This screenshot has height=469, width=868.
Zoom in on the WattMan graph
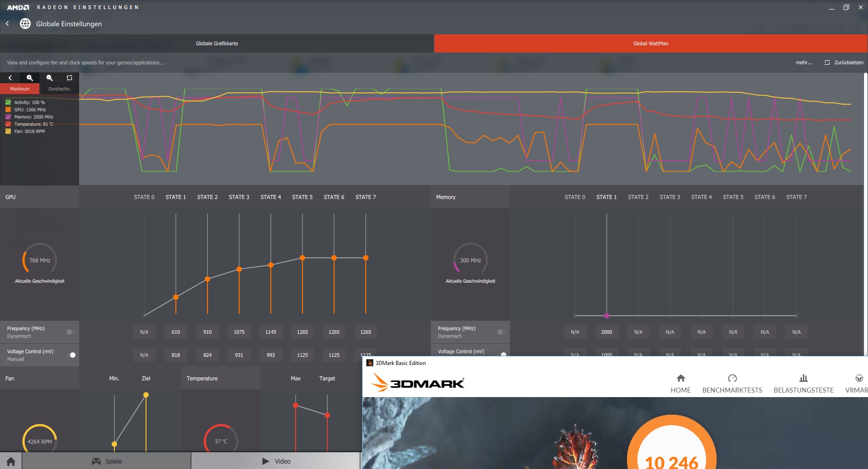[x=30, y=78]
